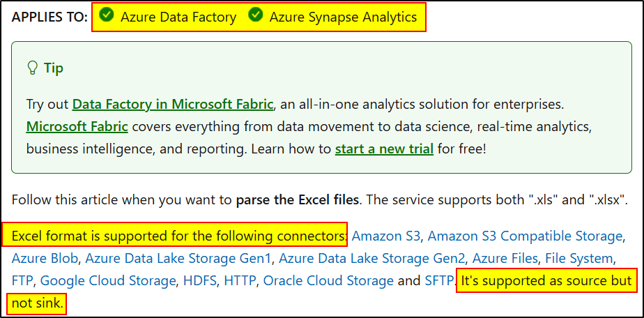This screenshot has width=644, height=318.
Task: Open Azure Data Lake Storage Gen1 link
Action: [x=179, y=259]
